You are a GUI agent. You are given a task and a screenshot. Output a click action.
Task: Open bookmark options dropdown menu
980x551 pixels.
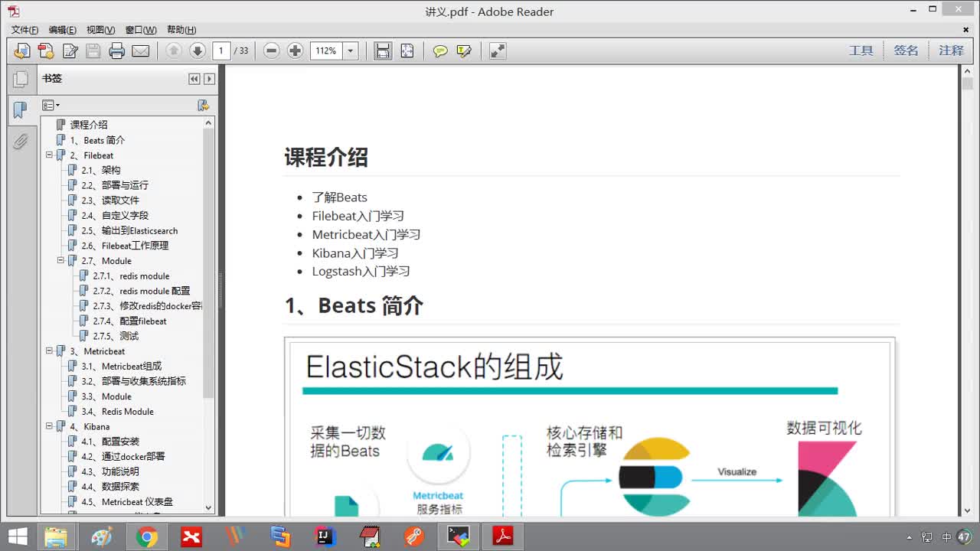[x=51, y=106]
